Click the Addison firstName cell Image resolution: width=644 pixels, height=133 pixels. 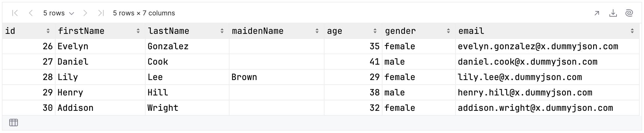pos(100,108)
